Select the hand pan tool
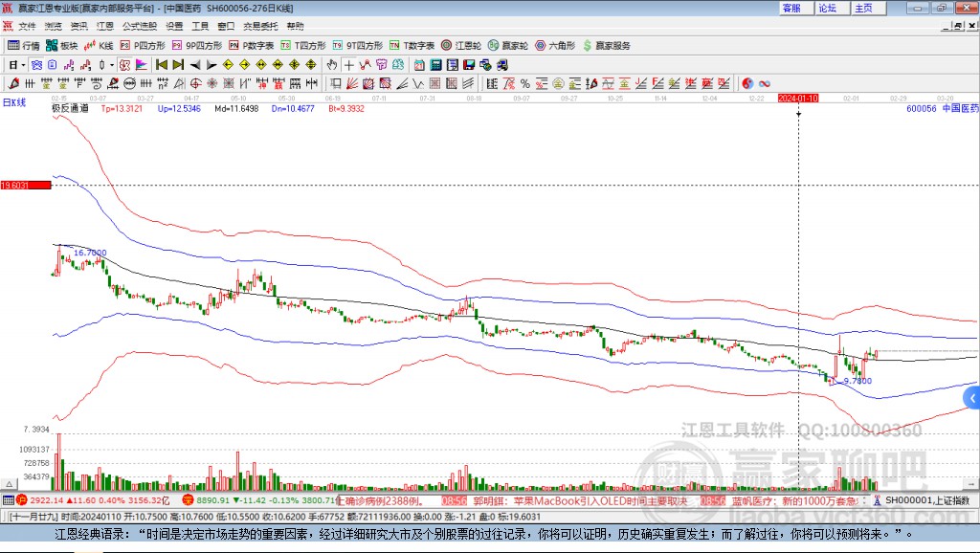The width and height of the screenshot is (980, 553). pyautogui.click(x=332, y=65)
